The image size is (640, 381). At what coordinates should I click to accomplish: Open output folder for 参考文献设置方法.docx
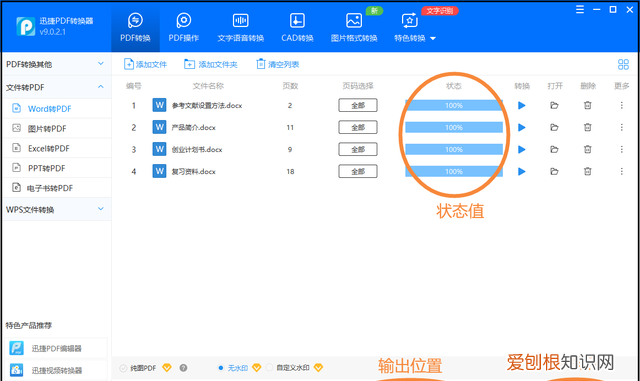pyautogui.click(x=554, y=105)
